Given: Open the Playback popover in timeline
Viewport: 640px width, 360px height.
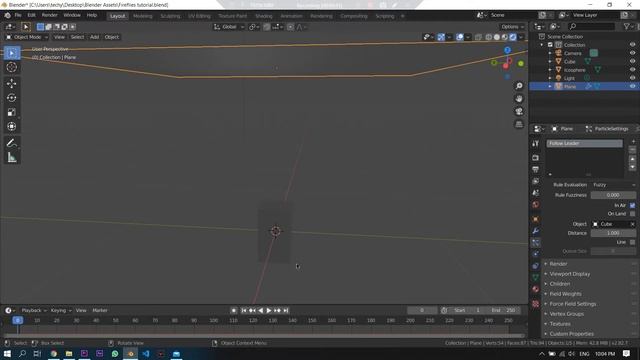Looking at the screenshot, I should pyautogui.click(x=33, y=311).
